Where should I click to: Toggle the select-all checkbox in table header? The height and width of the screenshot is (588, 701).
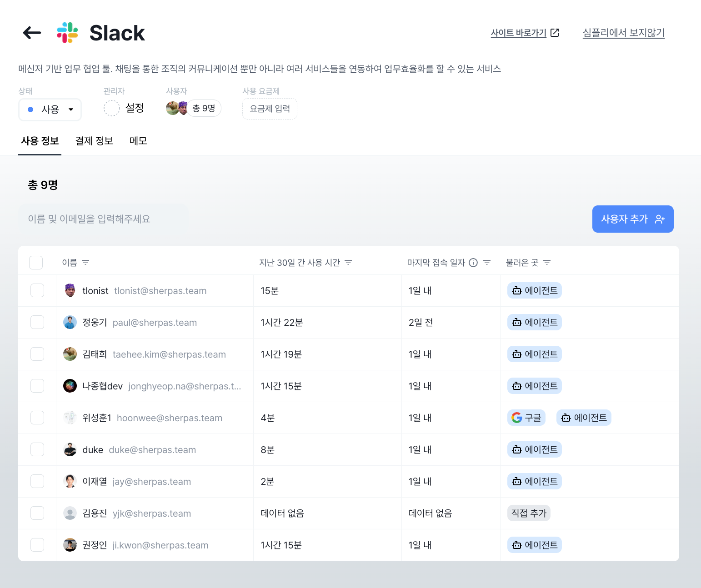tap(36, 263)
